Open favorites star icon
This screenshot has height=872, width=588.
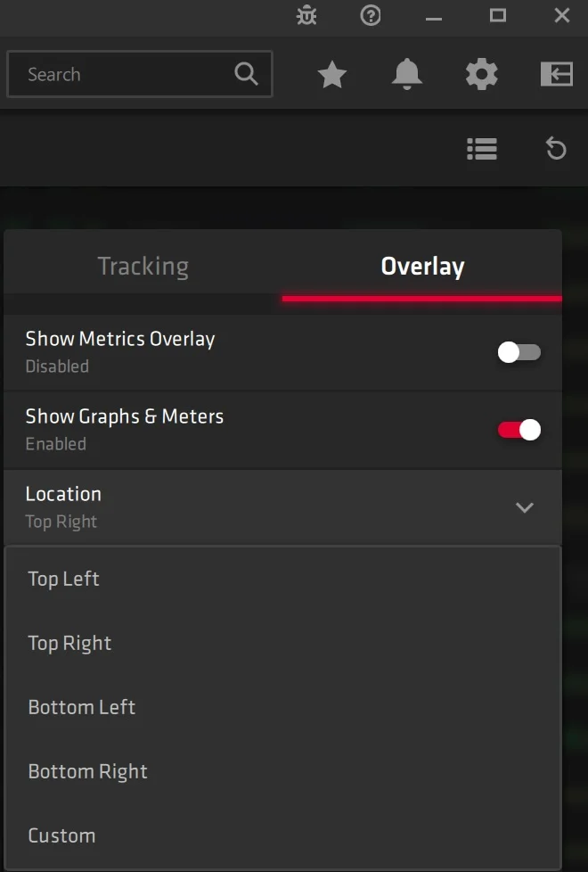click(x=332, y=75)
